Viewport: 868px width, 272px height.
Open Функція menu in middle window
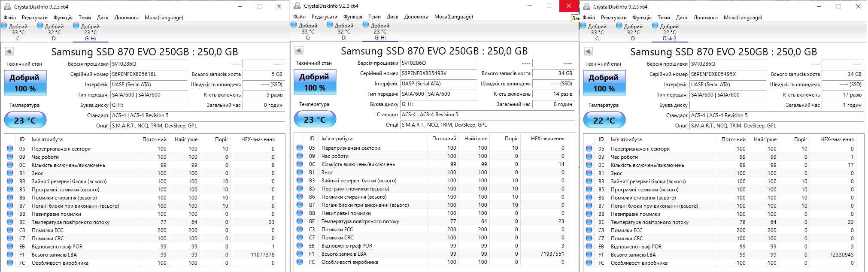[353, 17]
